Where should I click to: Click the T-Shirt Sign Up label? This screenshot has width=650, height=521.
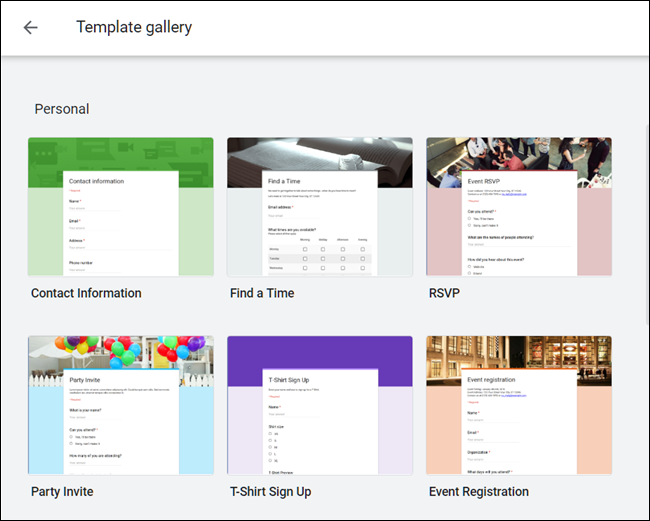click(x=271, y=492)
